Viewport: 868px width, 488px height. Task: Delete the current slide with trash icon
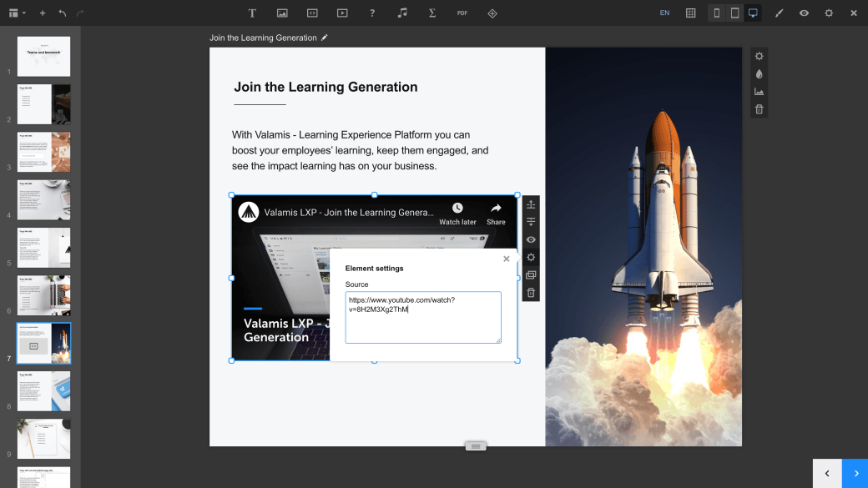pos(759,109)
